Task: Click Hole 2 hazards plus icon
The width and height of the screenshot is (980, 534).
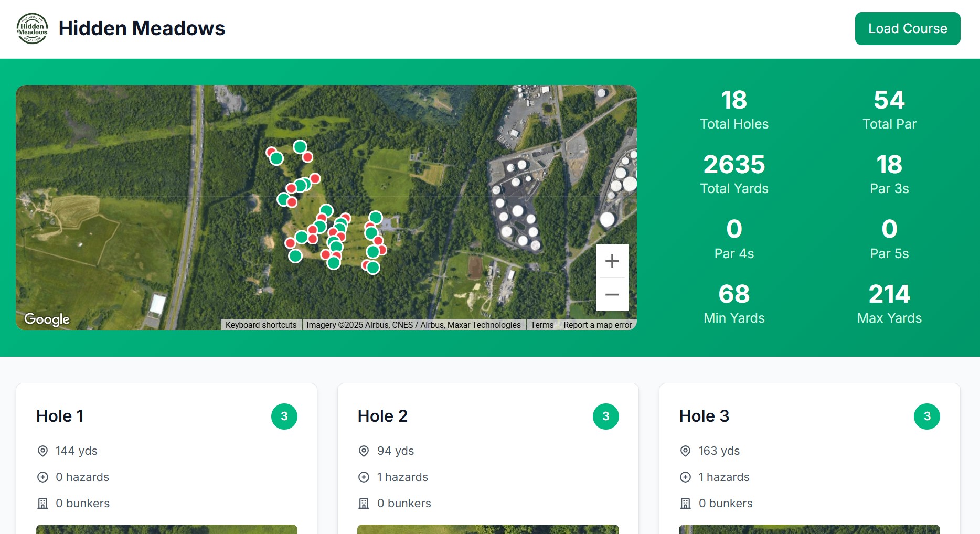Action: pyautogui.click(x=364, y=477)
